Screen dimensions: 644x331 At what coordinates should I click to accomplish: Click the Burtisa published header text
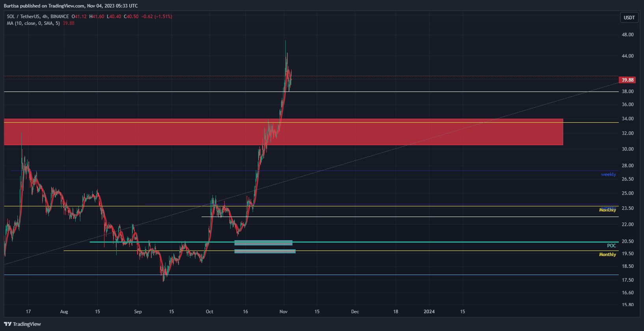point(71,6)
